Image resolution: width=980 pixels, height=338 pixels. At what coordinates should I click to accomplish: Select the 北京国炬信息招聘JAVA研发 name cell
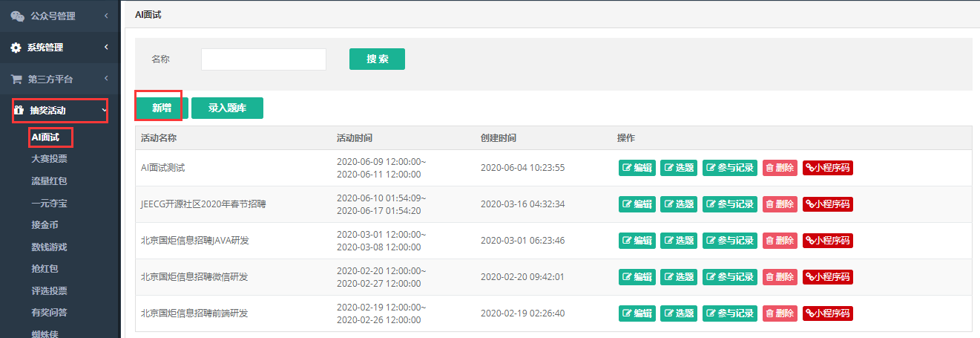coord(196,241)
